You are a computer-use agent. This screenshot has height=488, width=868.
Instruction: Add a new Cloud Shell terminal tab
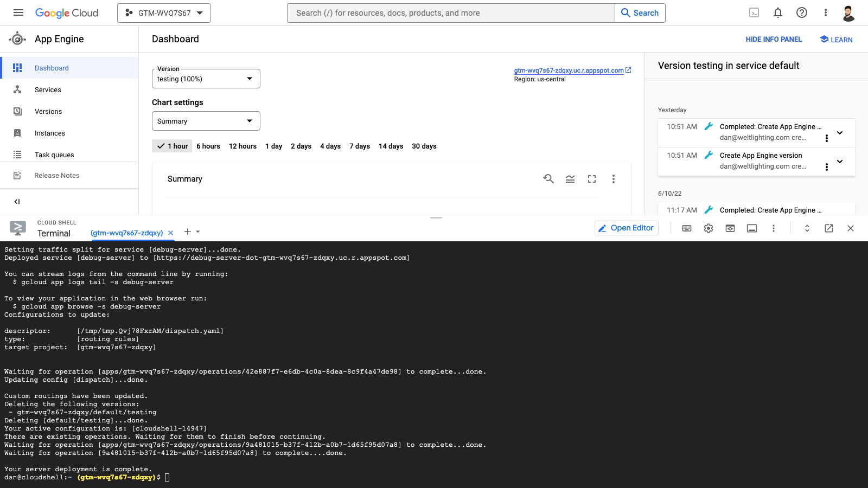187,232
